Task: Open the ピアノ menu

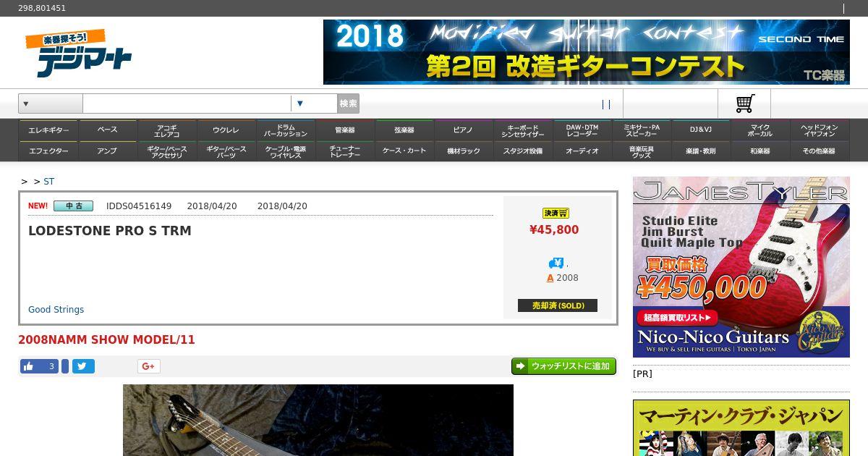Action: pos(464,130)
